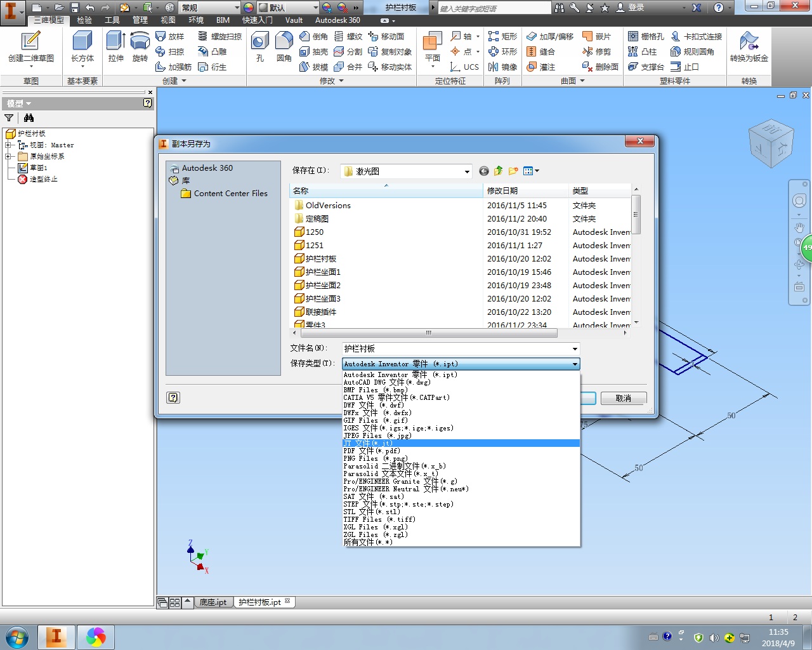Open the Autodesk 360 ribbon tab
This screenshot has height=650, width=812.
tap(337, 20)
